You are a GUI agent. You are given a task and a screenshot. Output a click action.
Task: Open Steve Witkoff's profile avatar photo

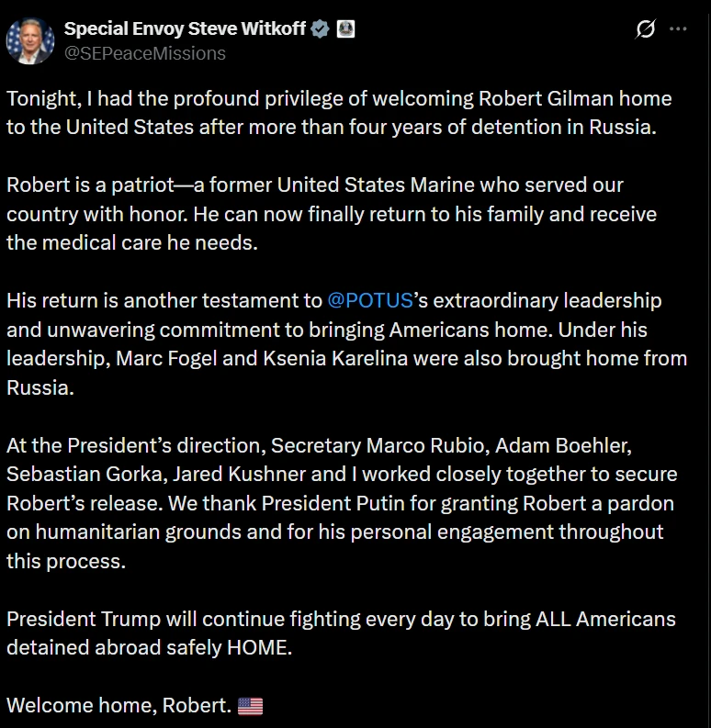(x=29, y=41)
